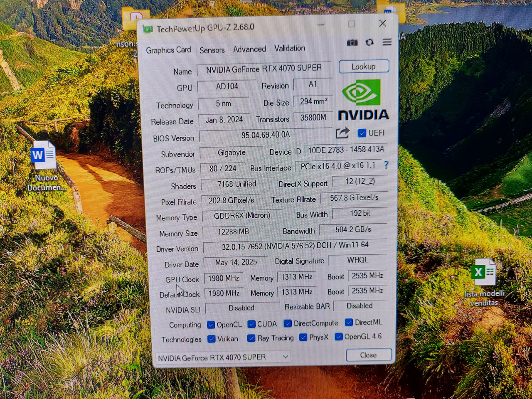This screenshot has width=532, height=399.
Task: Click the Pixel Fillrate value 202.8 GPixel/s
Action: click(231, 201)
